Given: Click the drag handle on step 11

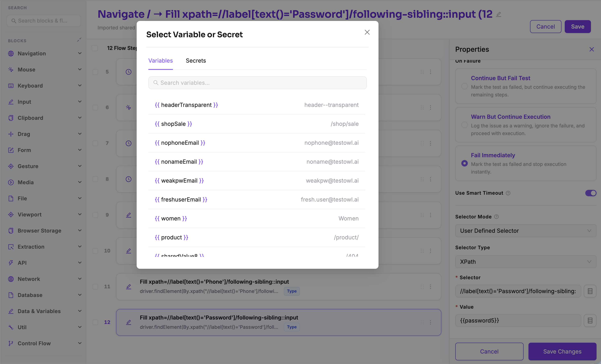Looking at the screenshot, I should (x=422, y=286).
